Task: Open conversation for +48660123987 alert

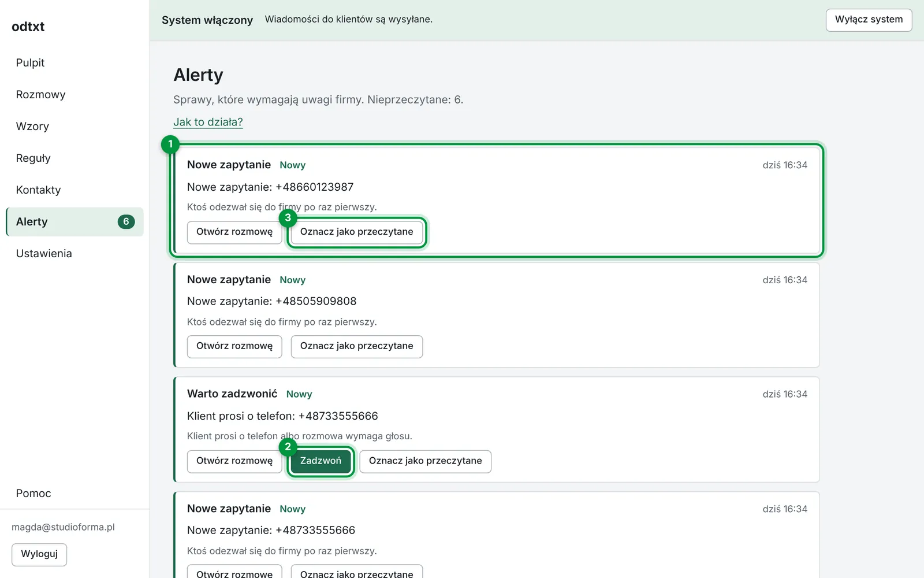Action: point(234,232)
